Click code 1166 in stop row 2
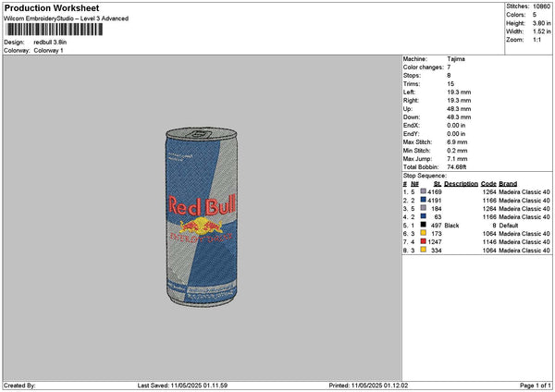Image resolution: width=555 pixels, height=392 pixels. (x=489, y=201)
